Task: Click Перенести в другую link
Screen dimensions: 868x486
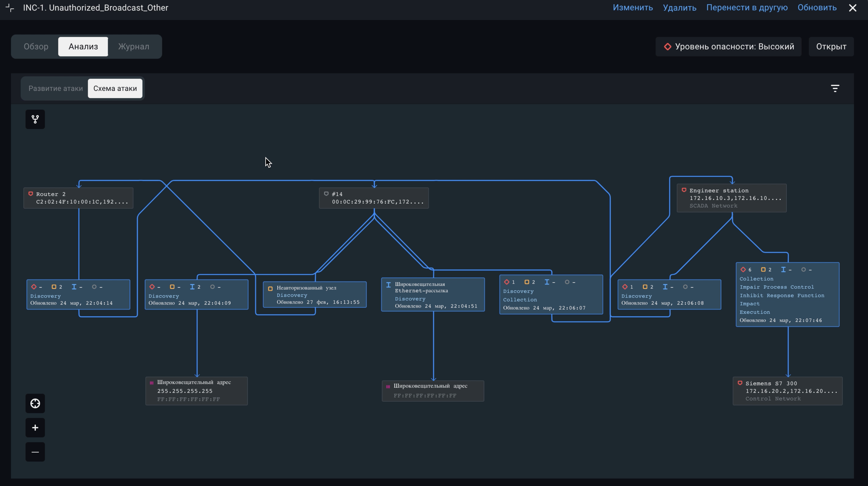Action: click(x=747, y=8)
